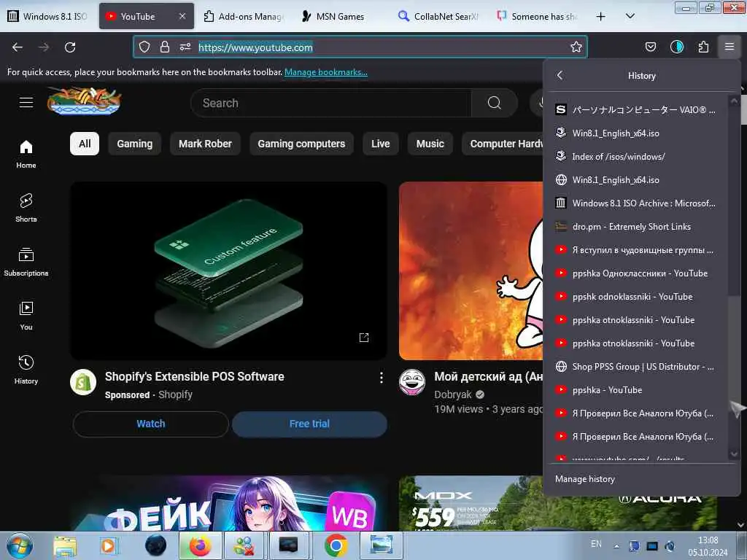Screen dimensions: 747x560
Task: Open the VAIO personal computer history entry
Action: [637, 109]
